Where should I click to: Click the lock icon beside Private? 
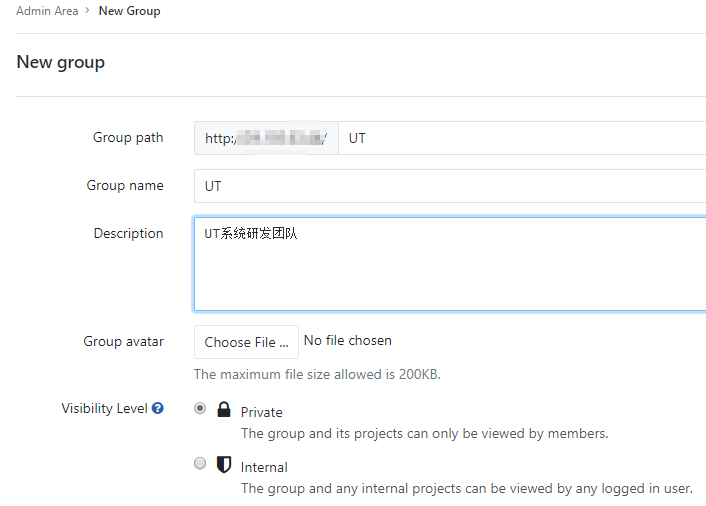click(x=224, y=410)
